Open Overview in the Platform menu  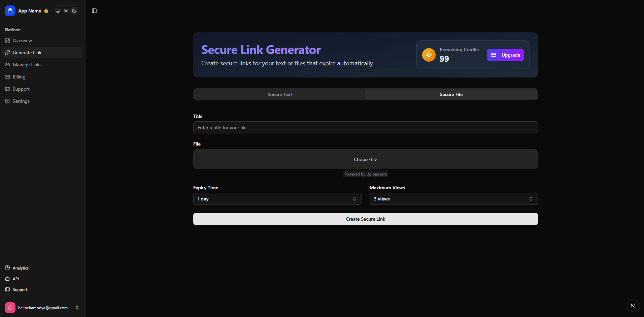(x=42, y=40)
